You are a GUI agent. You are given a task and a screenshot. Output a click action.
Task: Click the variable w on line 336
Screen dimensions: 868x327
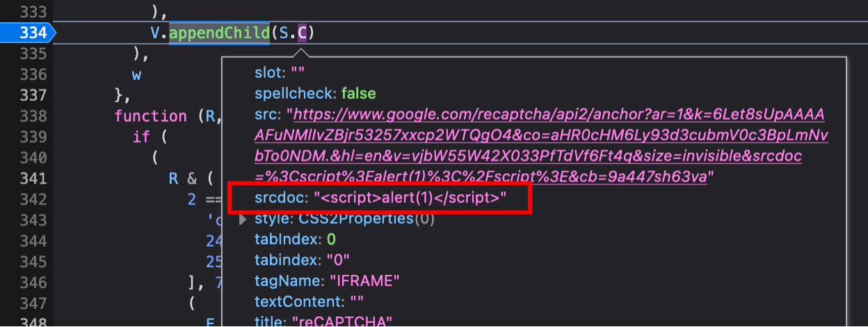point(137,74)
